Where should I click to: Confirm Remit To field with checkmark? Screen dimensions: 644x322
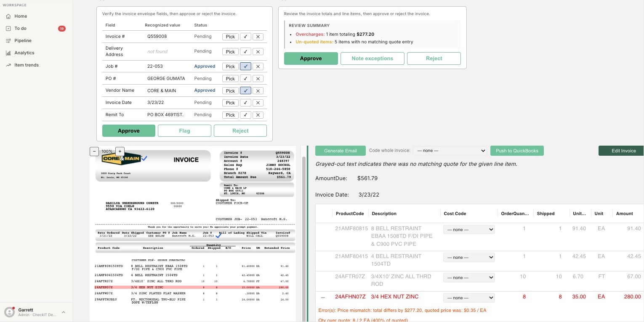point(245,115)
